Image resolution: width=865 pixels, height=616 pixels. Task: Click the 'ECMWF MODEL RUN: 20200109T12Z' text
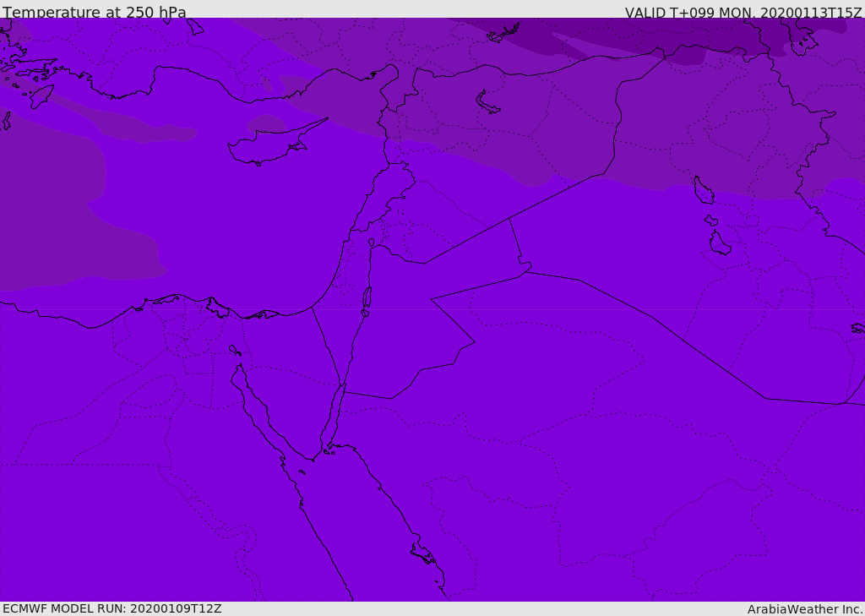[x=112, y=608]
